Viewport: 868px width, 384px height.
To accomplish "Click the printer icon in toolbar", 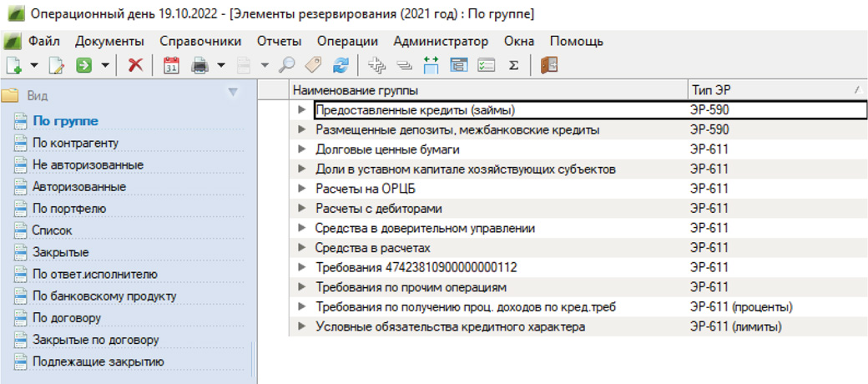I will [x=199, y=65].
